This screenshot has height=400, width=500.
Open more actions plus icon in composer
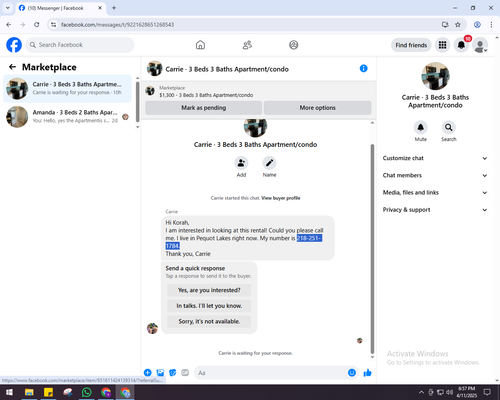tap(148, 373)
